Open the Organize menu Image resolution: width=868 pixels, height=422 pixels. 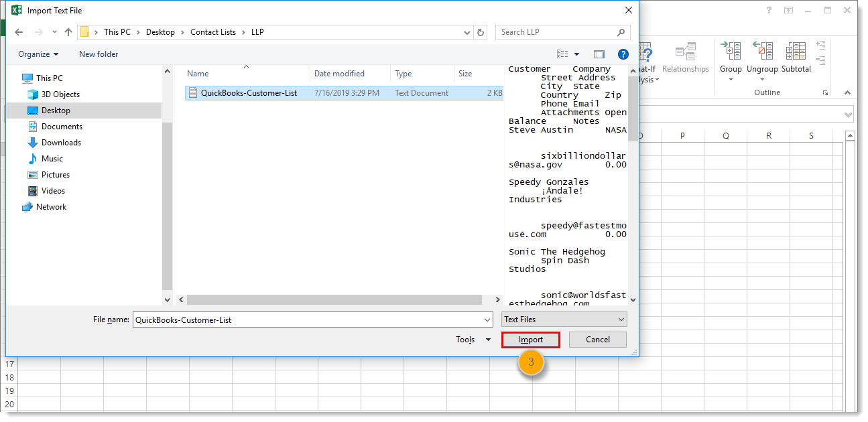(x=38, y=54)
